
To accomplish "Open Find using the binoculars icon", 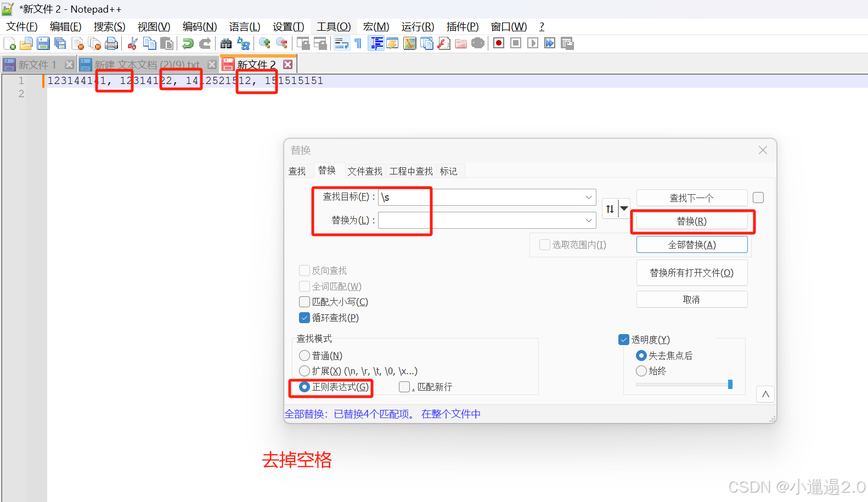I will (x=226, y=43).
